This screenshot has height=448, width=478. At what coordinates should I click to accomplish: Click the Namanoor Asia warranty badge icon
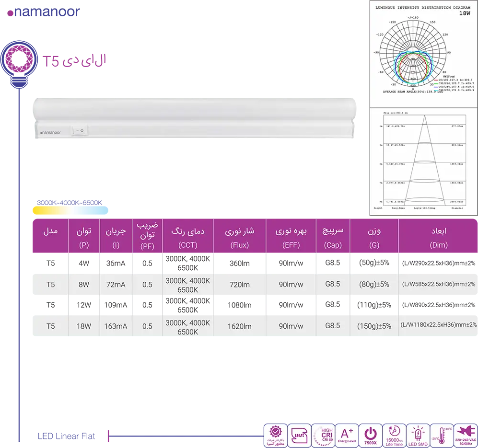point(275,435)
